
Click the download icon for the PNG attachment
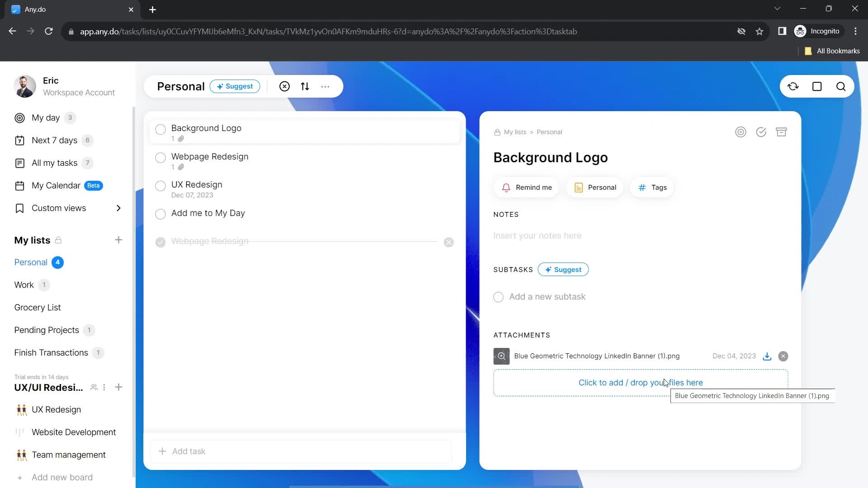click(767, 356)
